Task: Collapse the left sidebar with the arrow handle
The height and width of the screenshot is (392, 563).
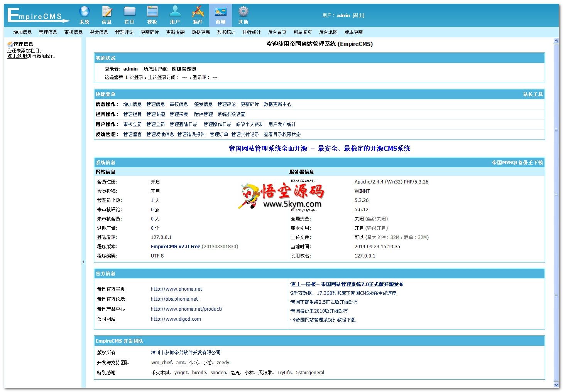Action: point(83,262)
